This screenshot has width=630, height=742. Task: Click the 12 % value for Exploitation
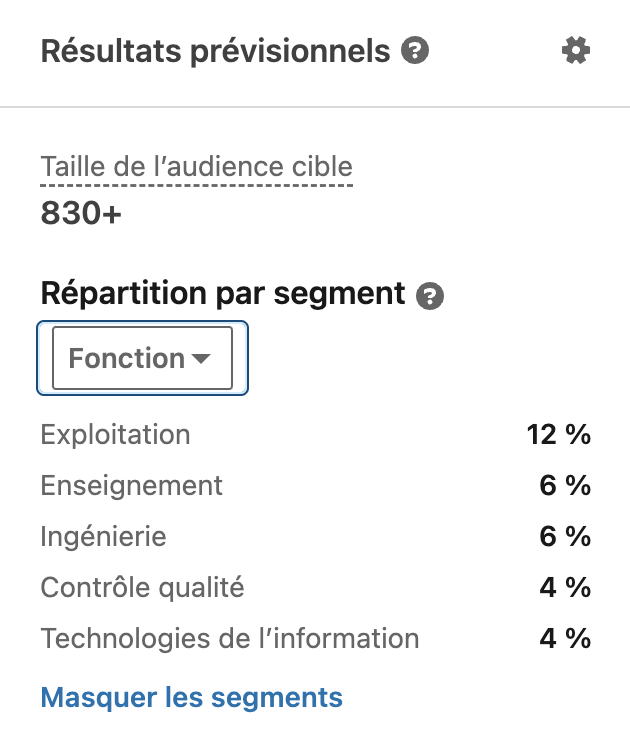pyautogui.click(x=559, y=435)
